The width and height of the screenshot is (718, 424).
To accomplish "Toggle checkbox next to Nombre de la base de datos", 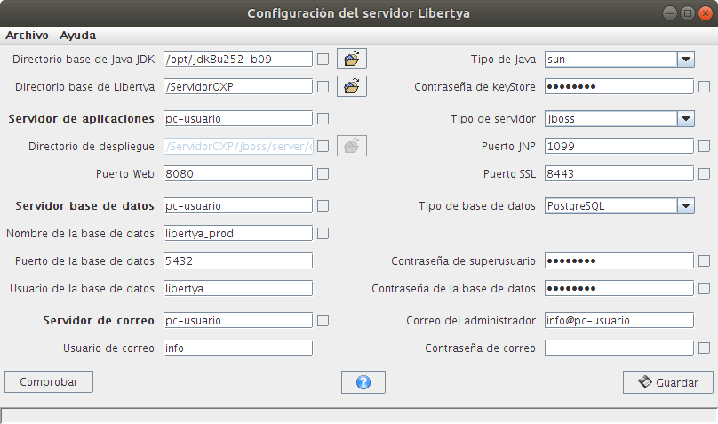I will (x=323, y=234).
